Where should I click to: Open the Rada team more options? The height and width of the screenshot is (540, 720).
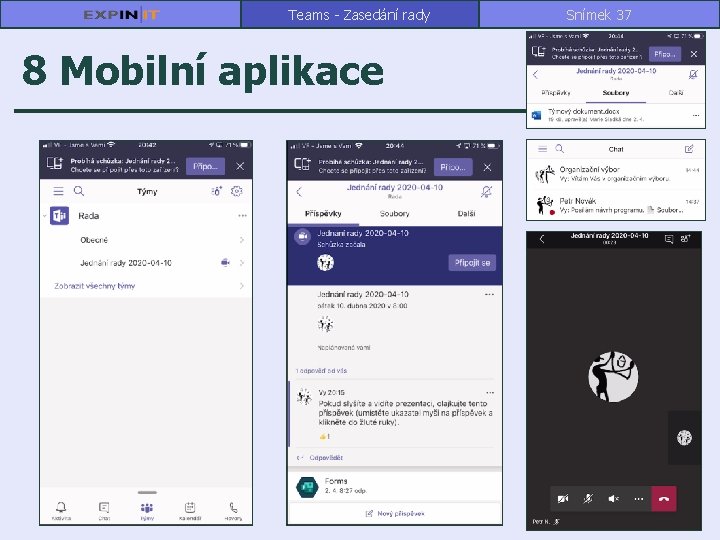tap(242, 215)
